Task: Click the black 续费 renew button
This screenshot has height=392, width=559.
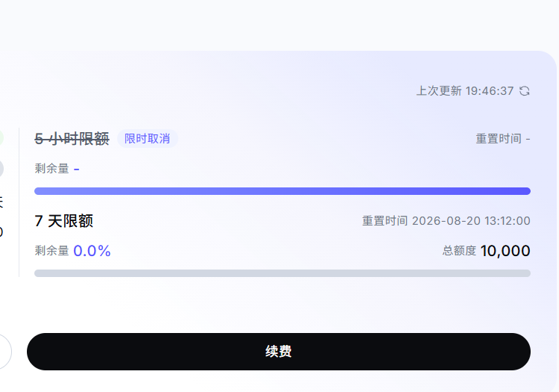Action: pos(278,352)
